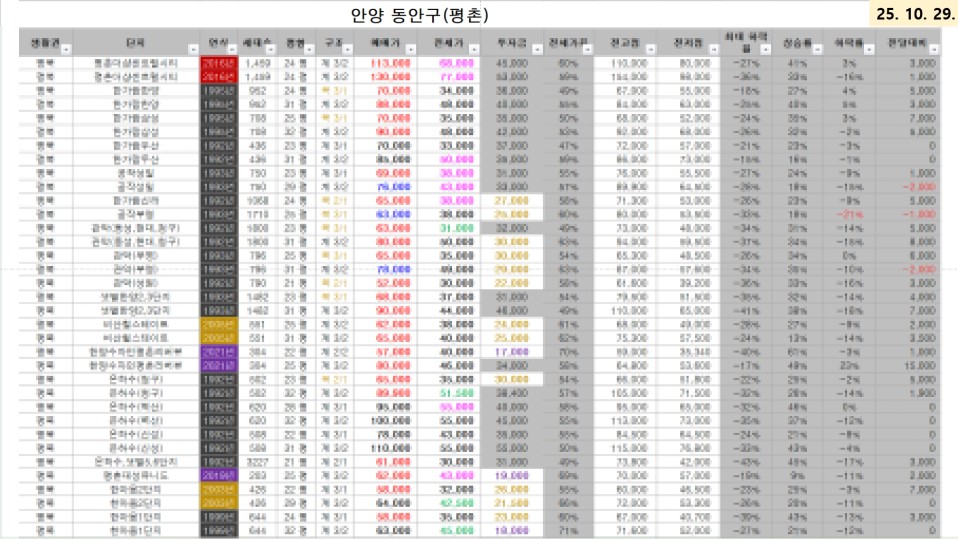The width and height of the screenshot is (958, 539).
Task: Click the purple 17,000 investment cell
Action: tap(511, 352)
